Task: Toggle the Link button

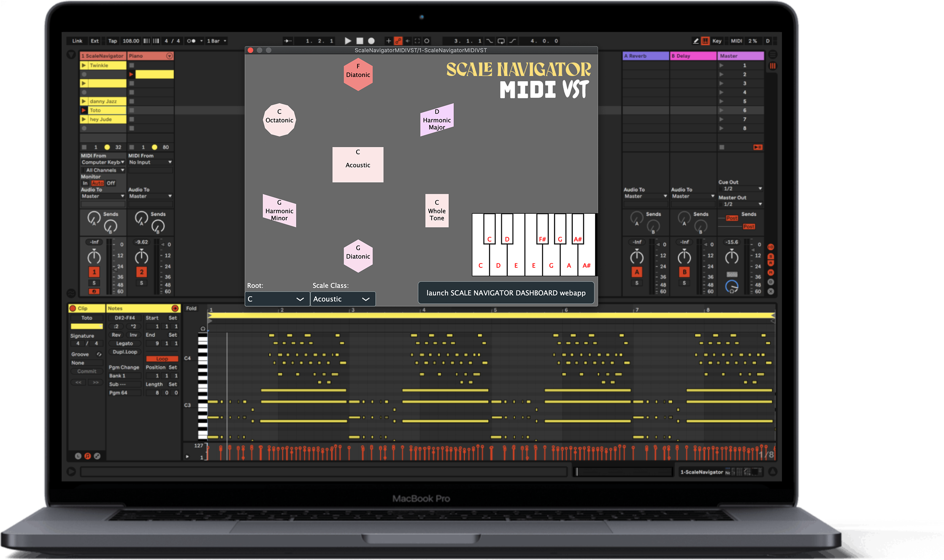Action: click(x=77, y=41)
